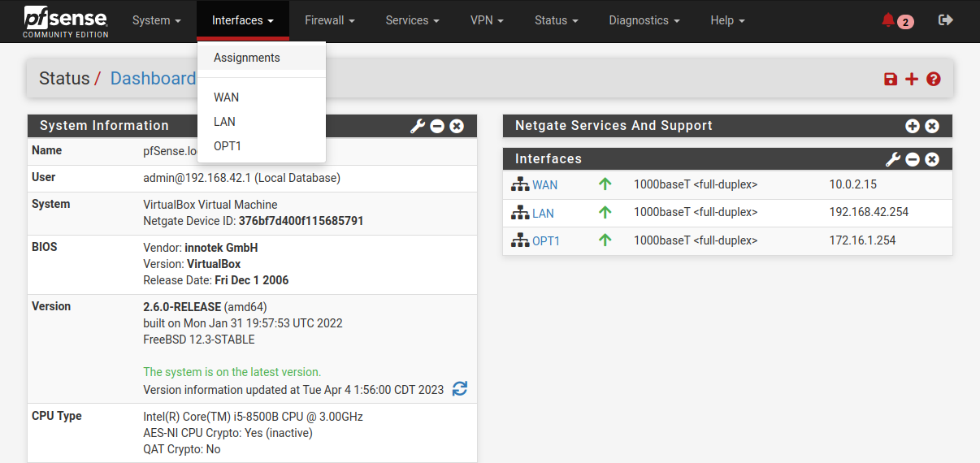Click the FreeBSD 12.3-STABLE text
The width and height of the screenshot is (980, 463).
199,340
